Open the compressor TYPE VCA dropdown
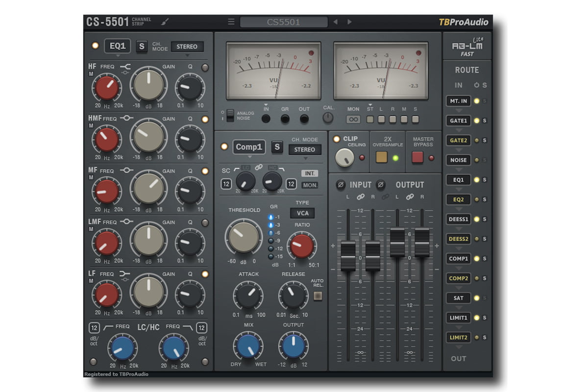Viewport: 588px width, 392px height. point(302,213)
